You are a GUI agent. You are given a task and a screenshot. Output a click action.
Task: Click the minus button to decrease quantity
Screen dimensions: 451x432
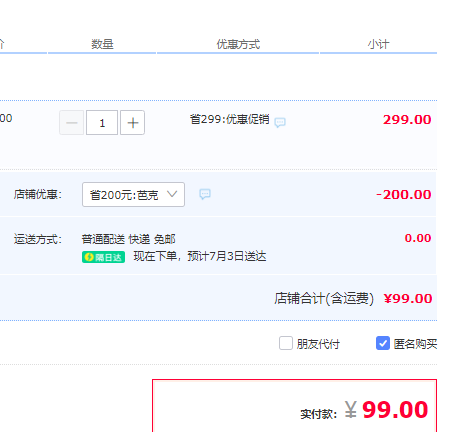[x=71, y=123]
